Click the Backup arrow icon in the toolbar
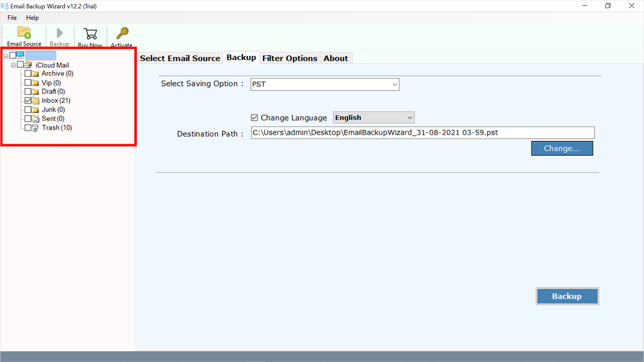 pos(60,33)
